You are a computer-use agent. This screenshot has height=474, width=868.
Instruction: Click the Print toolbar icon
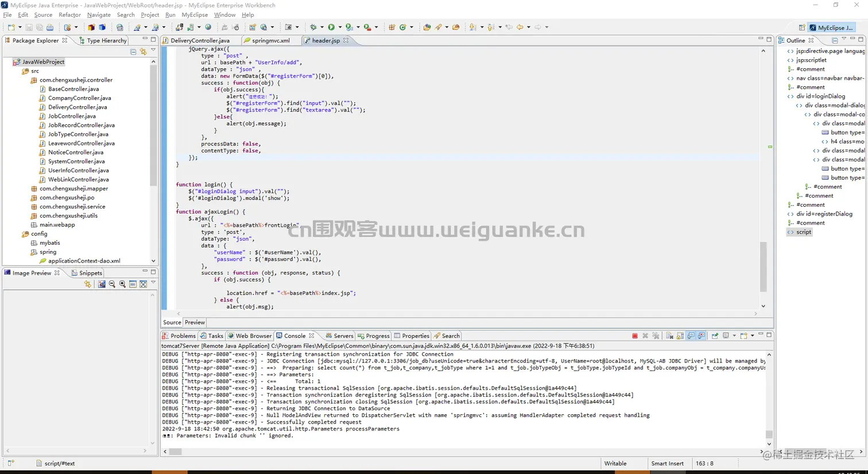pyautogui.click(x=50, y=27)
